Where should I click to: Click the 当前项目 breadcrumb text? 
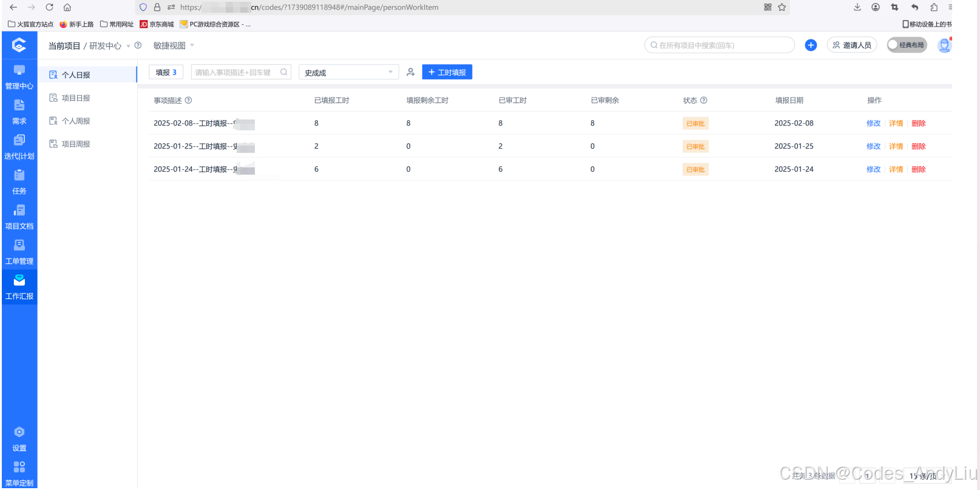pyautogui.click(x=64, y=45)
